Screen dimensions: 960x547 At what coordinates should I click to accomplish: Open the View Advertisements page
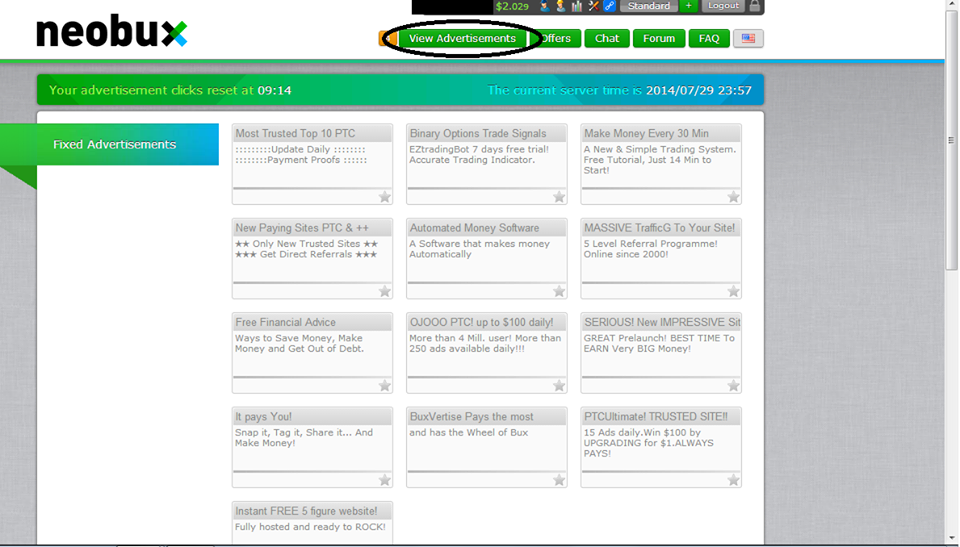462,39
